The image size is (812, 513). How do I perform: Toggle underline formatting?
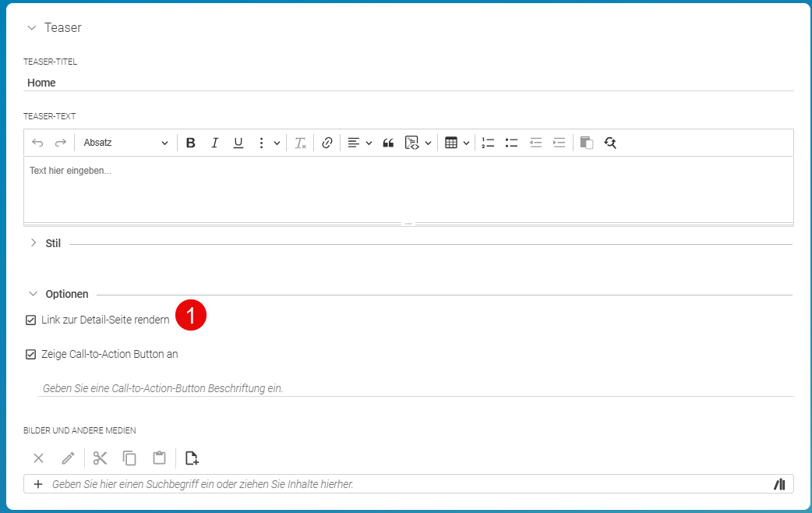click(x=238, y=143)
